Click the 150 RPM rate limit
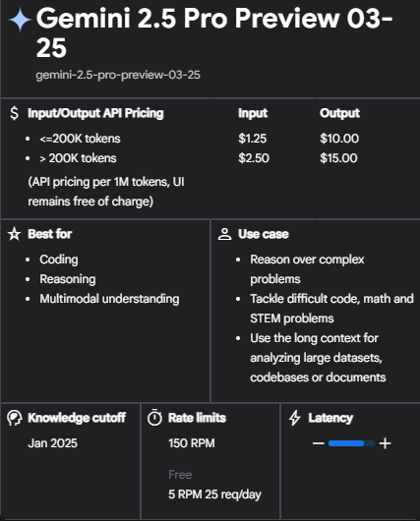The height and width of the screenshot is (521, 420). point(192,443)
